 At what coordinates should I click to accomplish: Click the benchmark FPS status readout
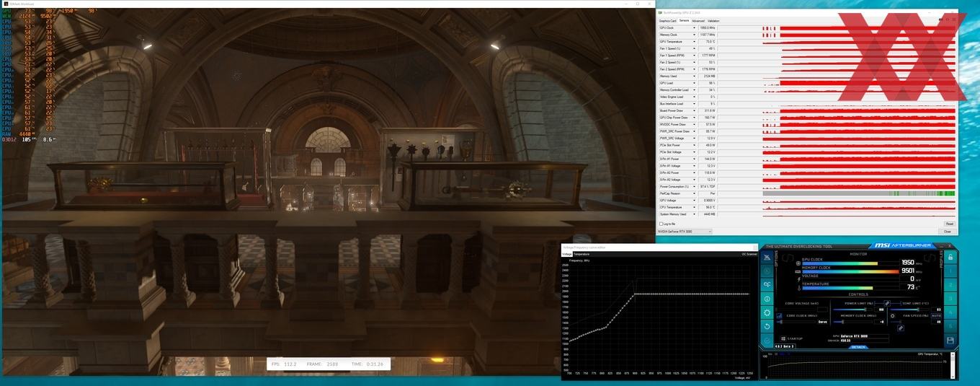(283, 364)
